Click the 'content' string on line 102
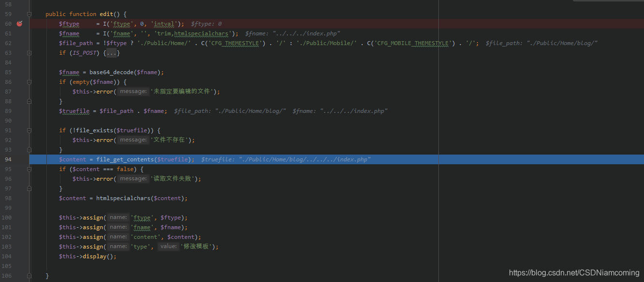Screen dimensions: 644x282 [146, 237]
